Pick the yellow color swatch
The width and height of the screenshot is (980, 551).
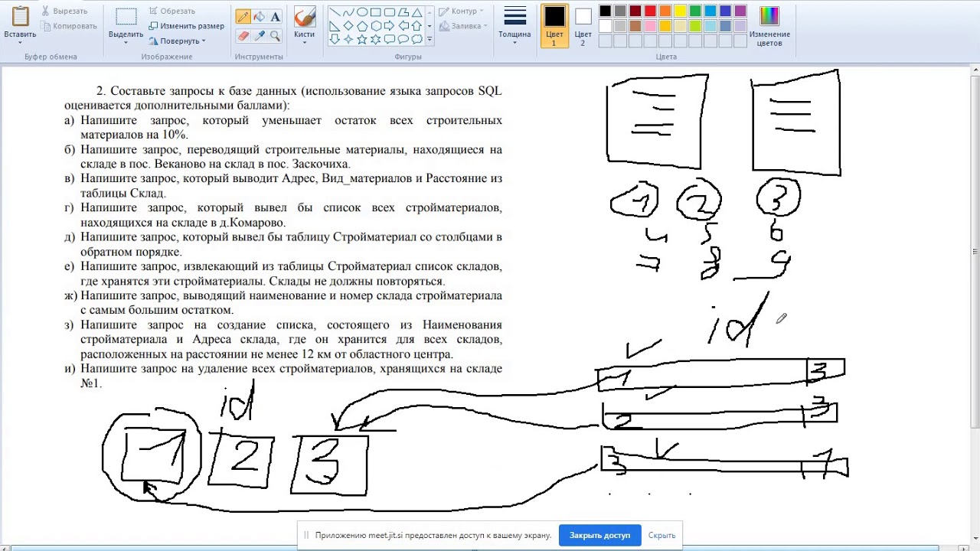tap(679, 11)
